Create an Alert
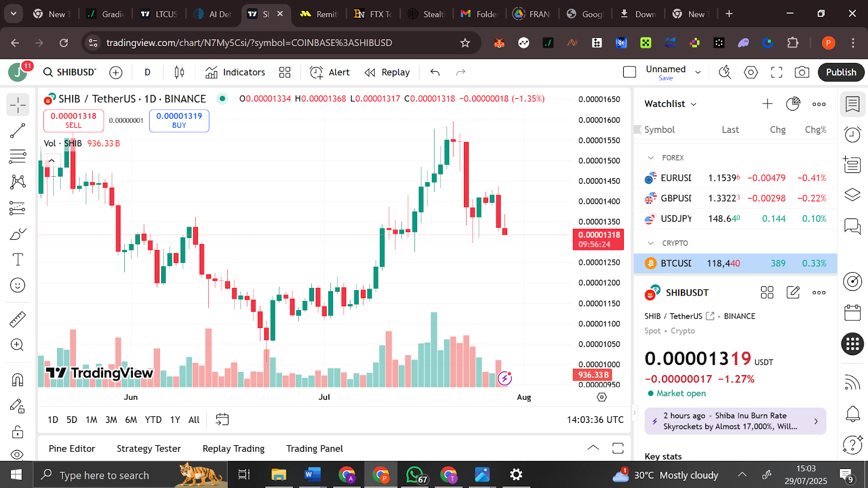 coord(329,72)
